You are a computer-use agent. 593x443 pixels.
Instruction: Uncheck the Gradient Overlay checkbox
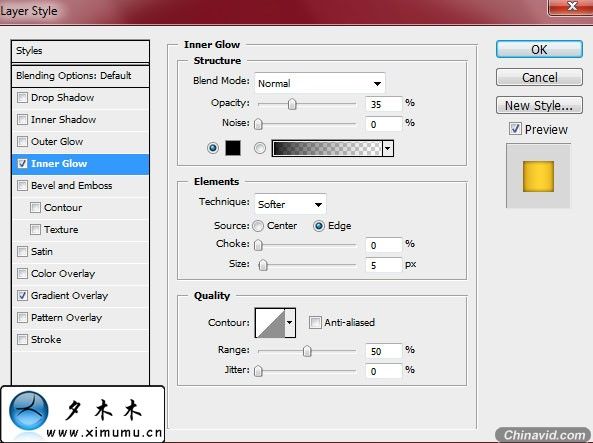(22, 295)
